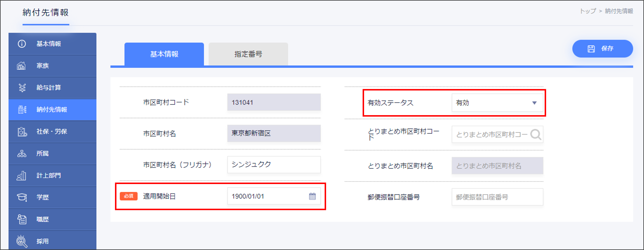Click the 納付先情報 building icon
Image resolution: width=644 pixels, height=250 pixels.
[x=21, y=110]
